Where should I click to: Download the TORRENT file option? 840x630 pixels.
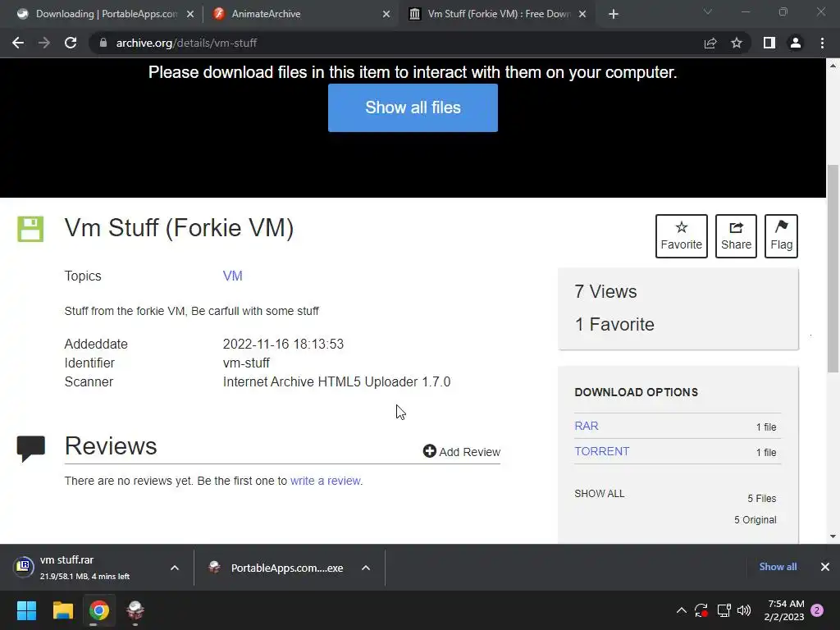coord(602,452)
